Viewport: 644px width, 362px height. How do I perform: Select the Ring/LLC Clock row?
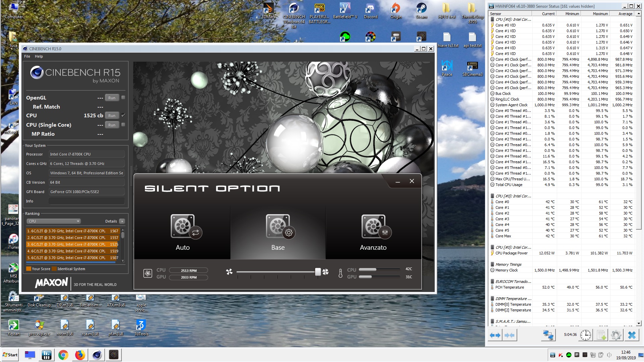[x=562, y=99]
